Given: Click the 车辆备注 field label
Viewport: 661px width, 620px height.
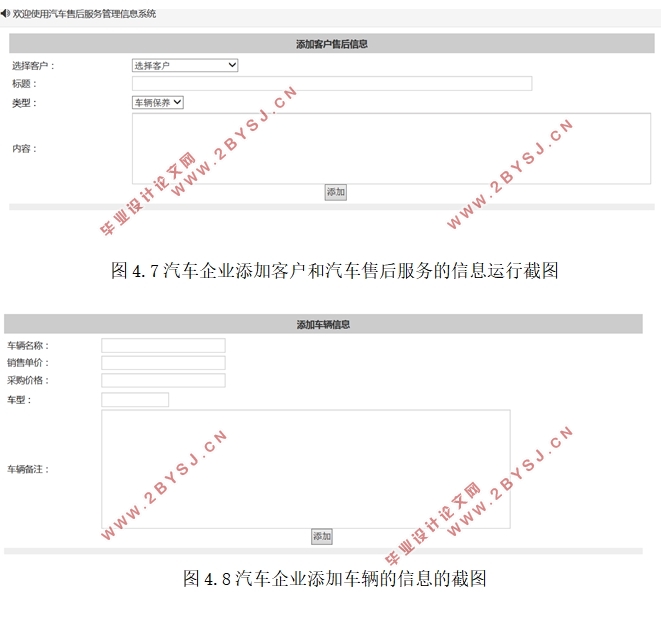Looking at the screenshot, I should [x=28, y=469].
